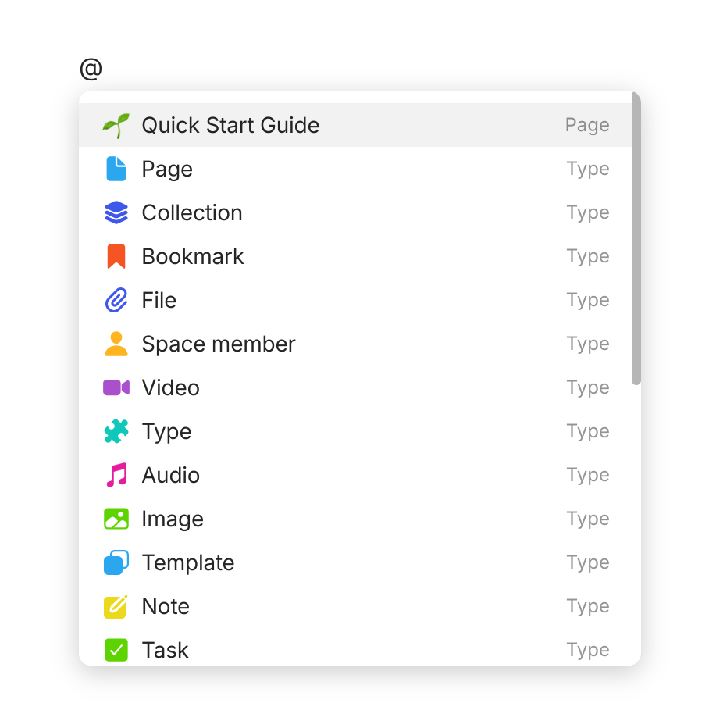
Task: Click the green Task checkmark icon
Action: 116,650
